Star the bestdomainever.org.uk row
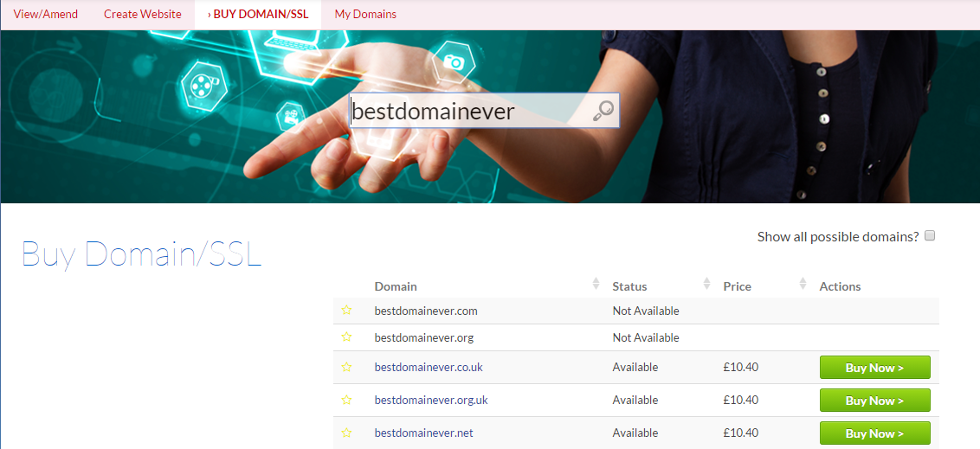Screen dimensions: 980x449 pyautogui.click(x=346, y=400)
